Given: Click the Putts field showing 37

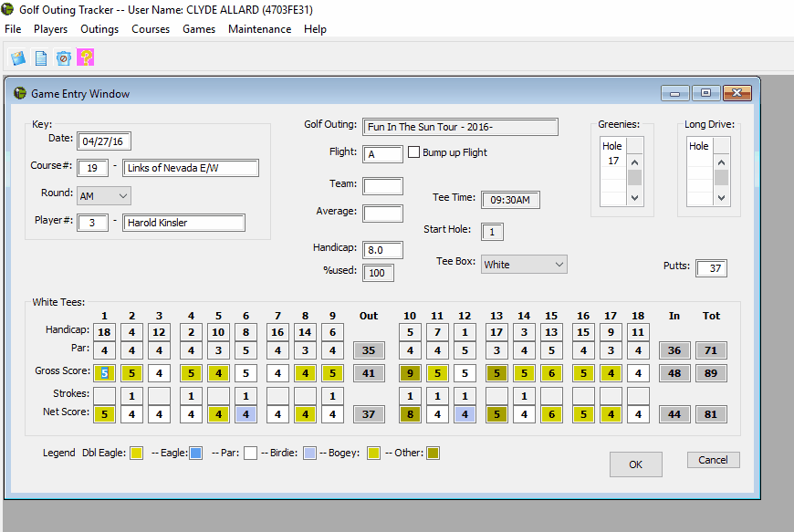Looking at the screenshot, I should coord(712,268).
